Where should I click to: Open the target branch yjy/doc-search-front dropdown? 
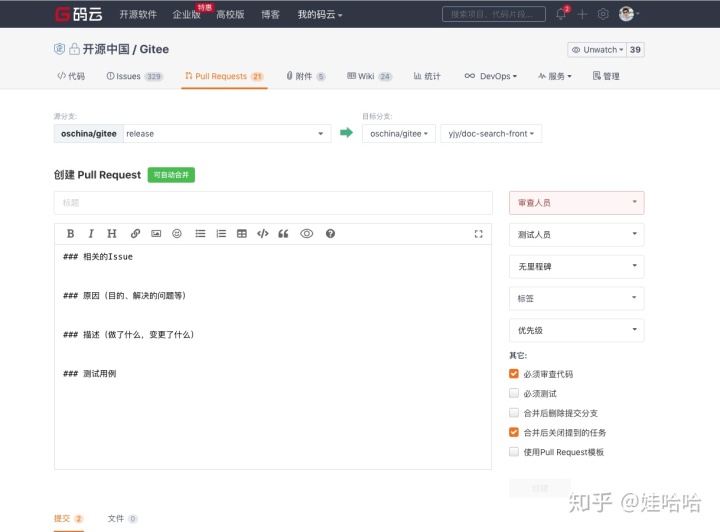tap(491, 134)
